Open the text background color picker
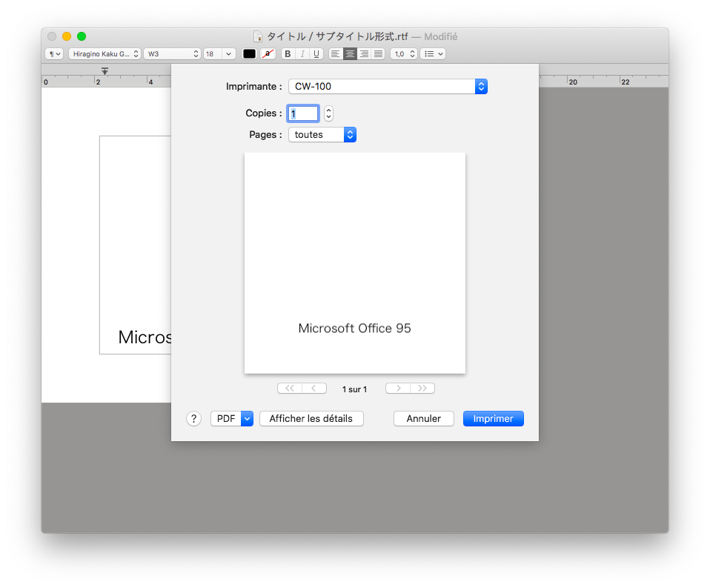 pos(269,54)
